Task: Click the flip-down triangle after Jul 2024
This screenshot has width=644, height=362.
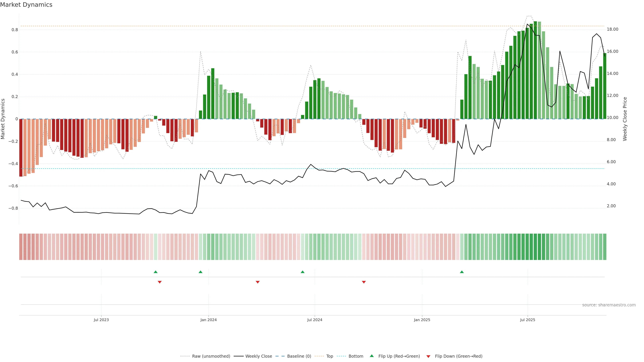Action: pyautogui.click(x=364, y=282)
